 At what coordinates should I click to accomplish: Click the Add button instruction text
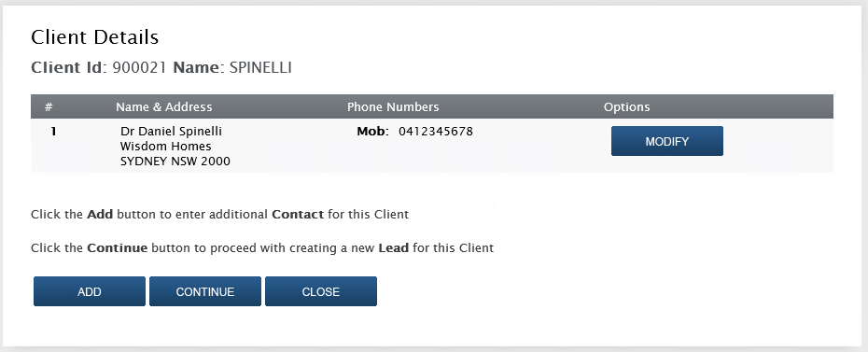point(219,214)
